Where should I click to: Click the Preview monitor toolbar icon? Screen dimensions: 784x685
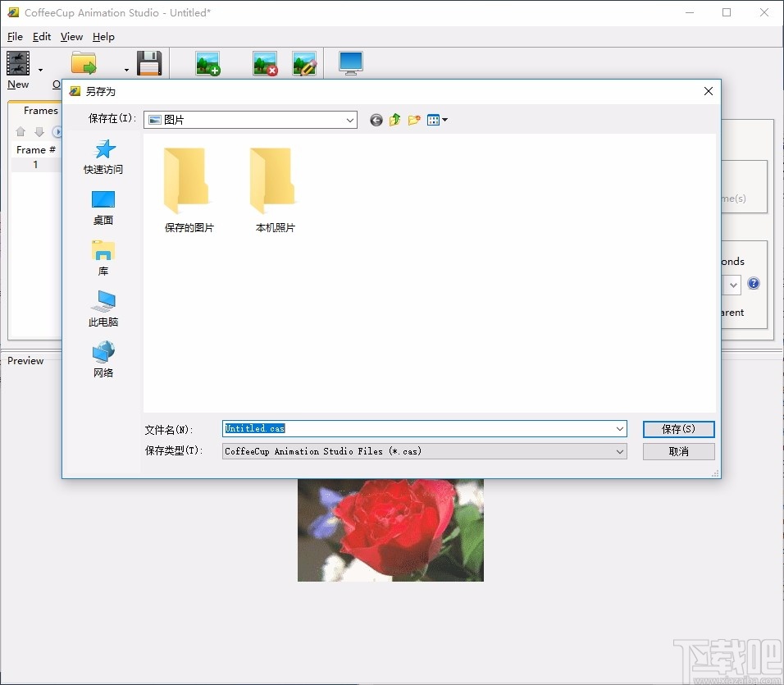pyautogui.click(x=351, y=63)
